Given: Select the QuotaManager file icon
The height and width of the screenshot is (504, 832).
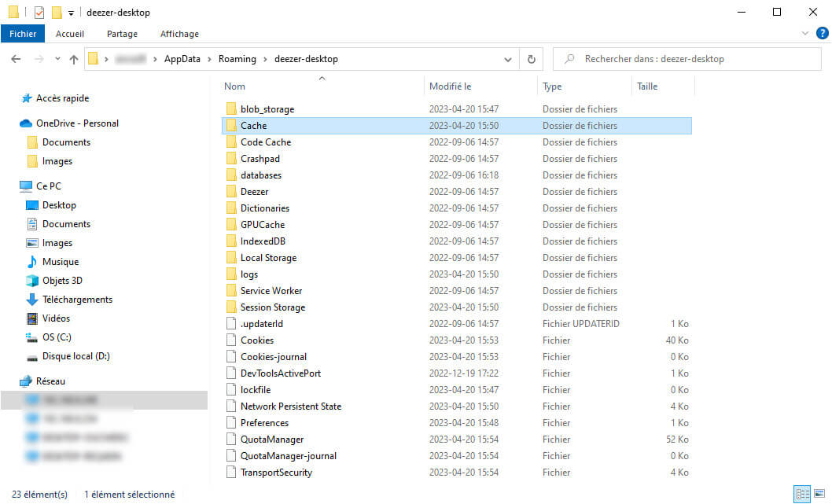Looking at the screenshot, I should [231, 439].
